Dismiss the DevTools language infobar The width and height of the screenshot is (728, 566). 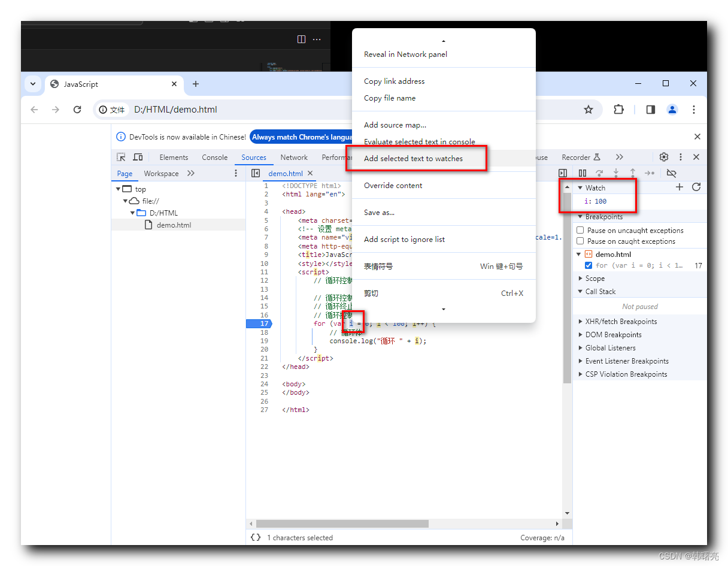697,137
